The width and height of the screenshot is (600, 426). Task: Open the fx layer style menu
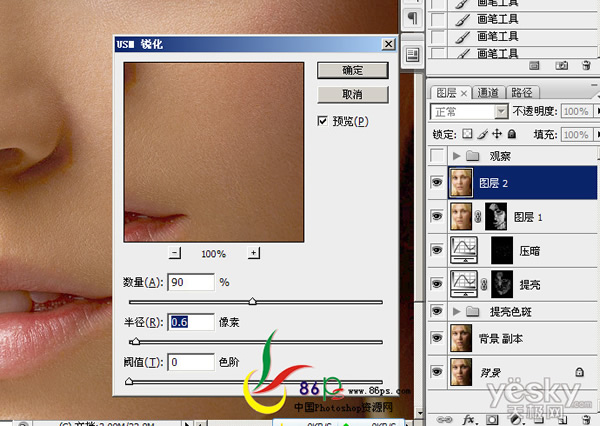(469, 419)
